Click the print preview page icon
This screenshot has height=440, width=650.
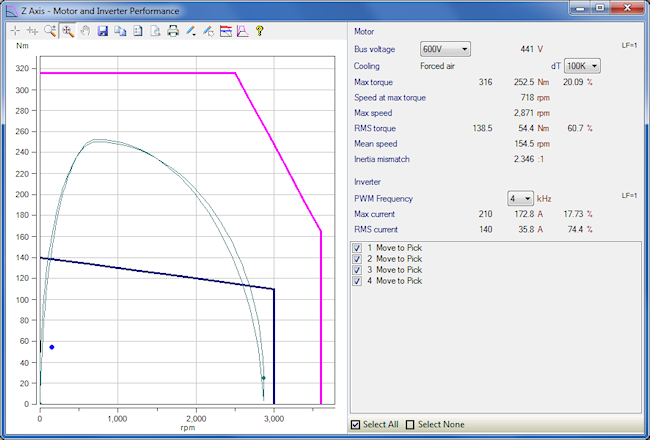click(155, 31)
